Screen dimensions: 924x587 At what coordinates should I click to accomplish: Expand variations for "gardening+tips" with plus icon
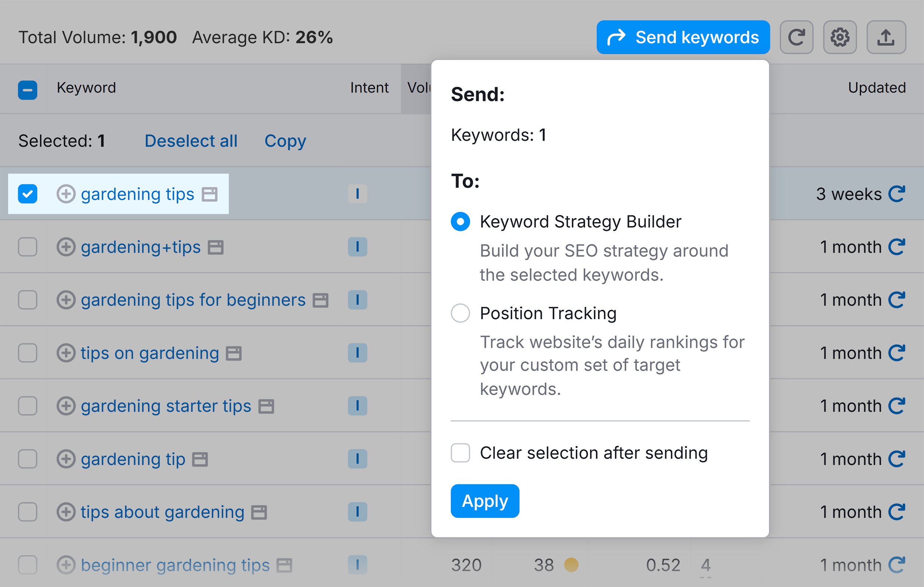click(x=67, y=247)
